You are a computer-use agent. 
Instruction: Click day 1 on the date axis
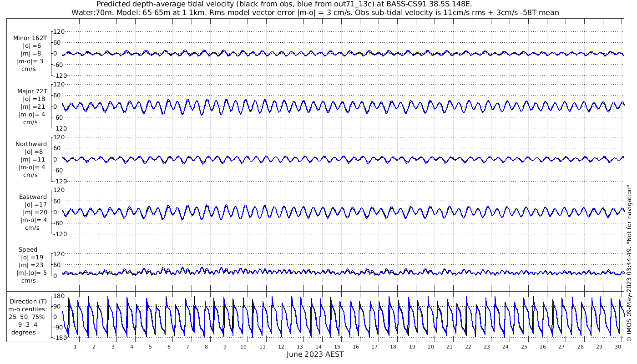(x=76, y=347)
